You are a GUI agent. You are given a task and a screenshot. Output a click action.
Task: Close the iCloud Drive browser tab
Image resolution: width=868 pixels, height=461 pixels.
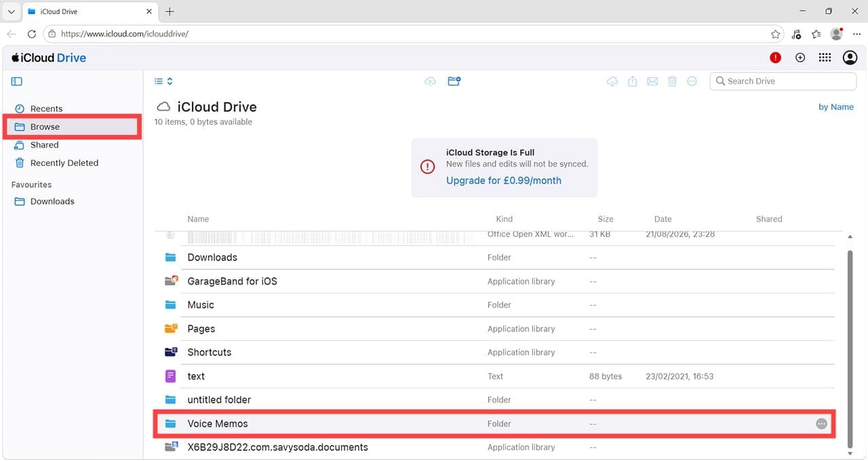(149, 12)
